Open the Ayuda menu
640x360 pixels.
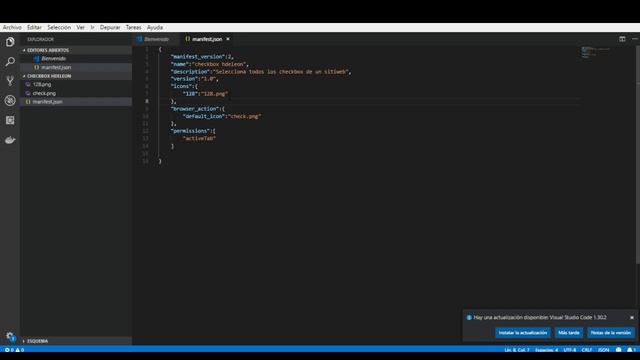[155, 27]
